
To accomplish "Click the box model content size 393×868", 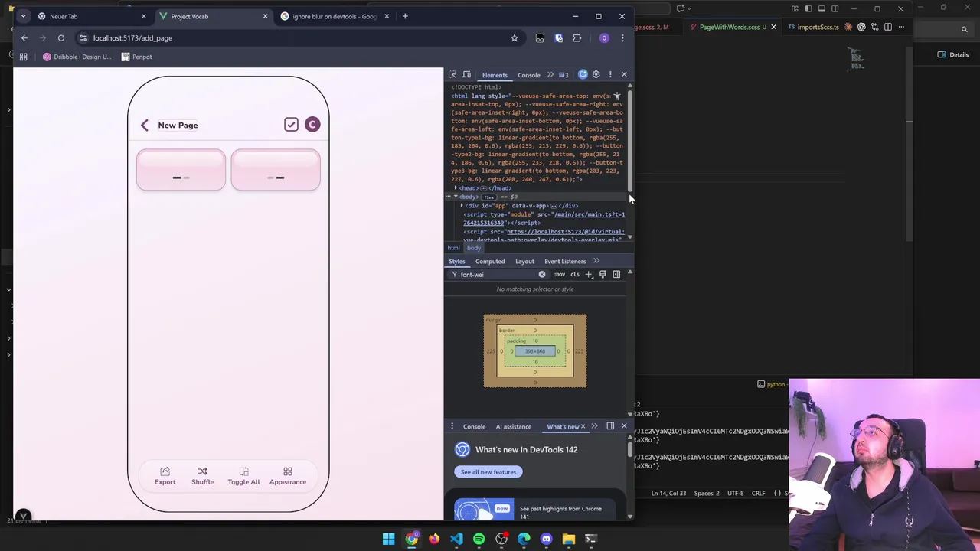I will click(535, 351).
